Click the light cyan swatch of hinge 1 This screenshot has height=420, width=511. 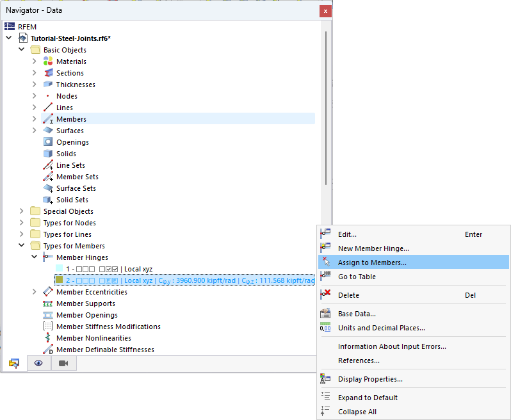[60, 268]
